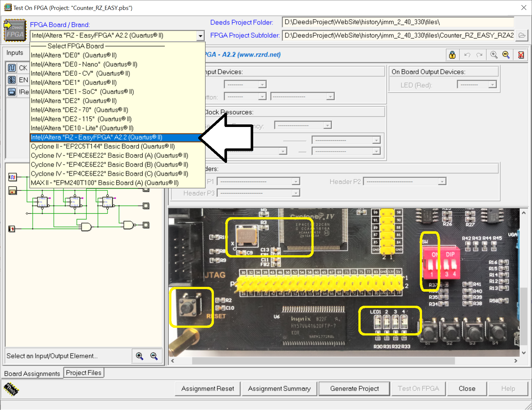Open the LED (Red) output dropdown
This screenshot has height=410, width=532.
492,84
